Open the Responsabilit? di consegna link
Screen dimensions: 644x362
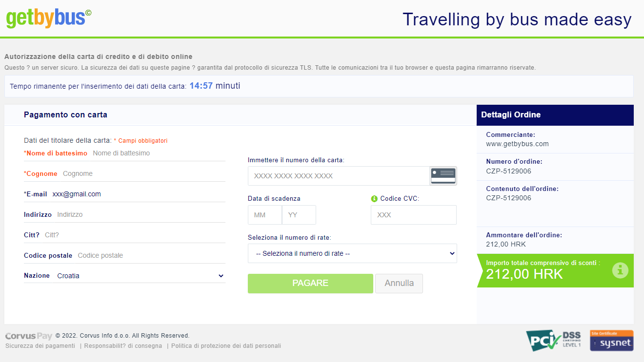click(x=123, y=346)
